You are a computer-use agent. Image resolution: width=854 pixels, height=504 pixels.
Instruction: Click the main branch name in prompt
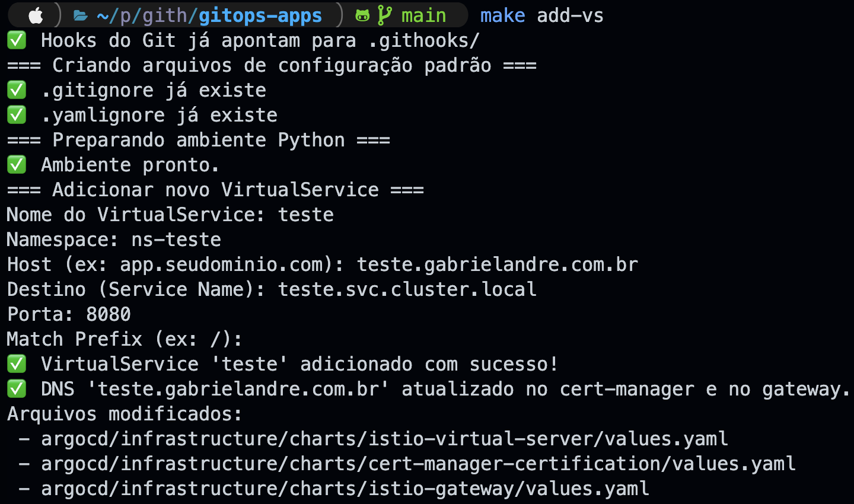click(x=423, y=15)
